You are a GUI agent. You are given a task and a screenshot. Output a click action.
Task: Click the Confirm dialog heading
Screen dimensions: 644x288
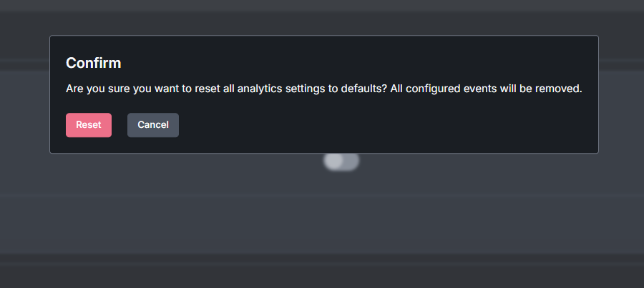point(94,63)
